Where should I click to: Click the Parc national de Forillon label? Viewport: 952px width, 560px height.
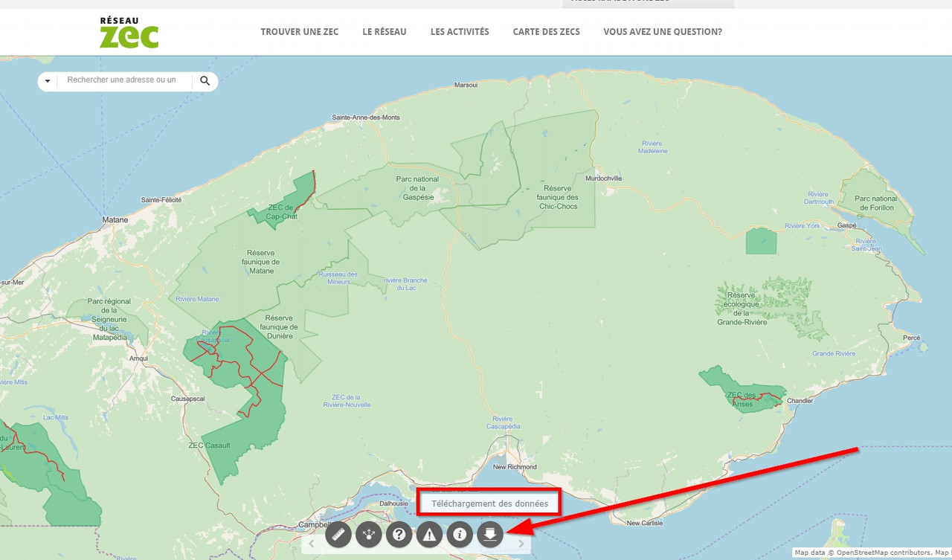click(x=876, y=203)
